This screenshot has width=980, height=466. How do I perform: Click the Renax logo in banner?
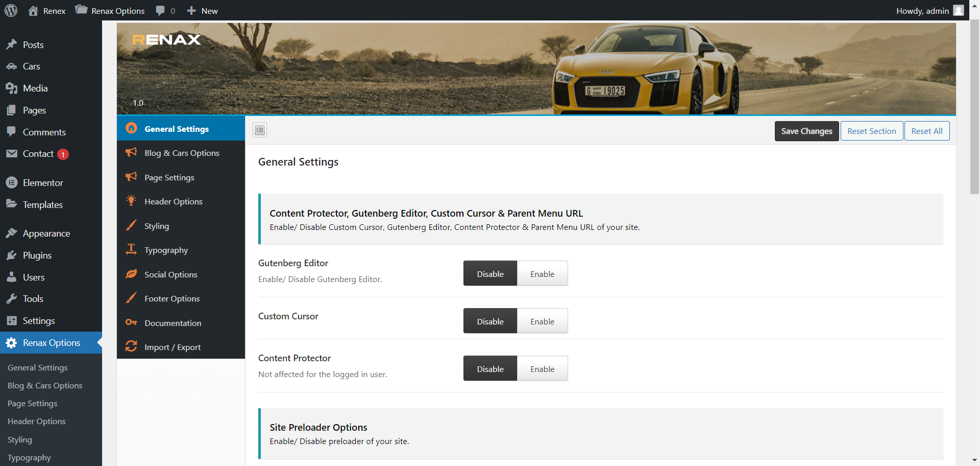166,39
